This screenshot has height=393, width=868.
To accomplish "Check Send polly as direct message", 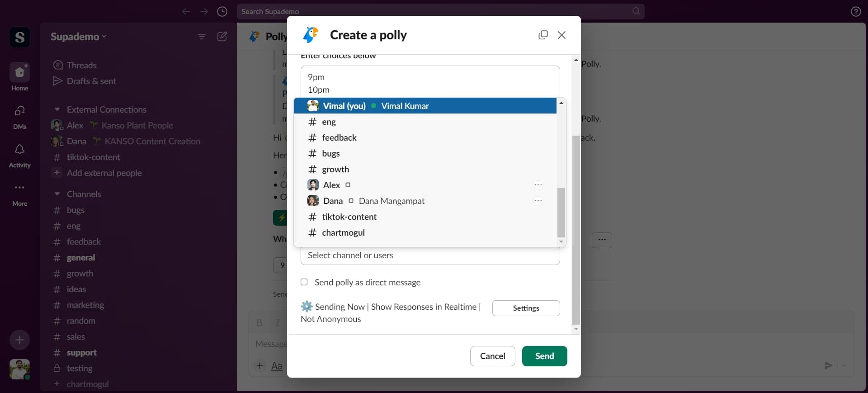I will click(x=304, y=282).
